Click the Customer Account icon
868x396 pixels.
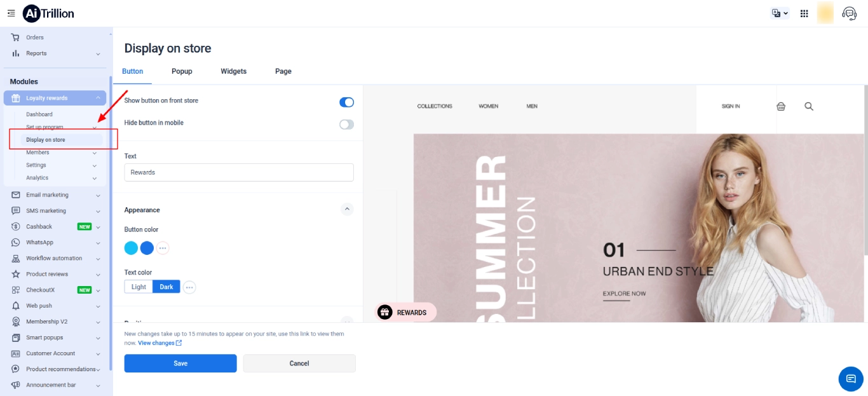(15, 353)
